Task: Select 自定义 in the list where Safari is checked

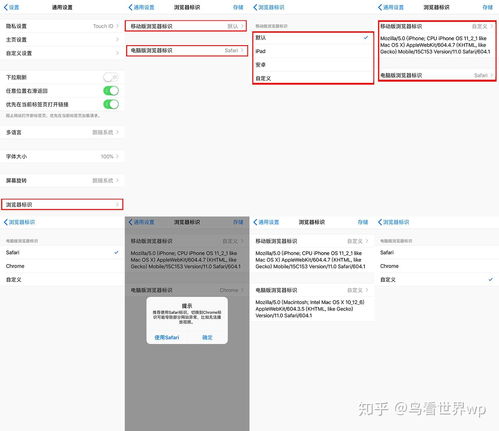Action: 62,280
